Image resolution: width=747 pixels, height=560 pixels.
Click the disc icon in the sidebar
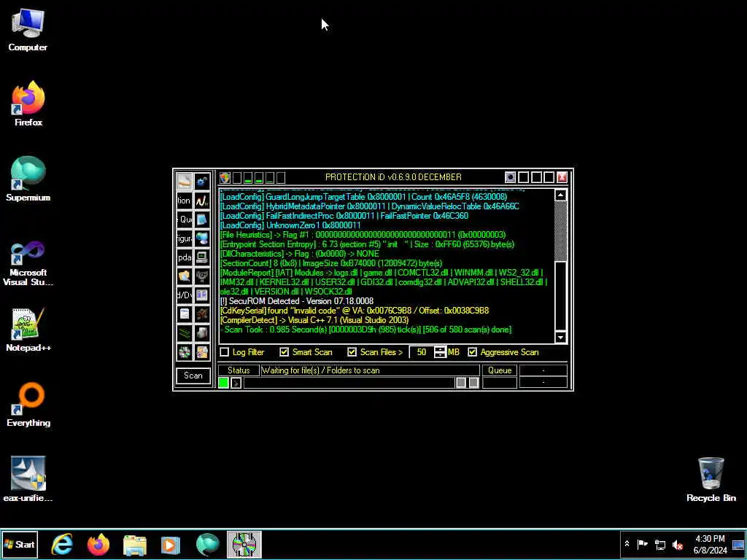coord(185,352)
